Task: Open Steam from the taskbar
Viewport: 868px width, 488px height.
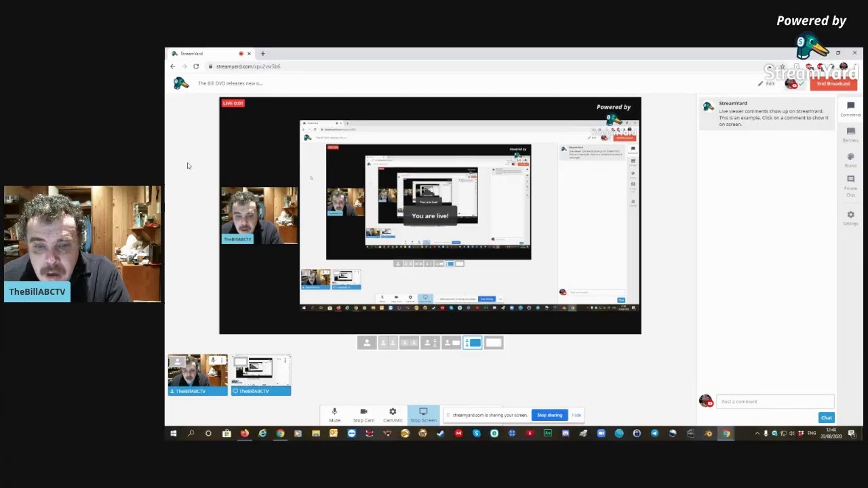Action: 440,434
